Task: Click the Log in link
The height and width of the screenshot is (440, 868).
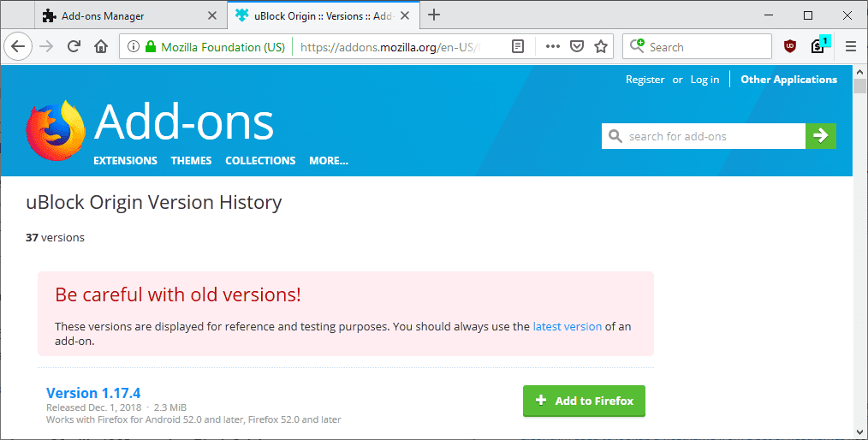Action: point(705,79)
